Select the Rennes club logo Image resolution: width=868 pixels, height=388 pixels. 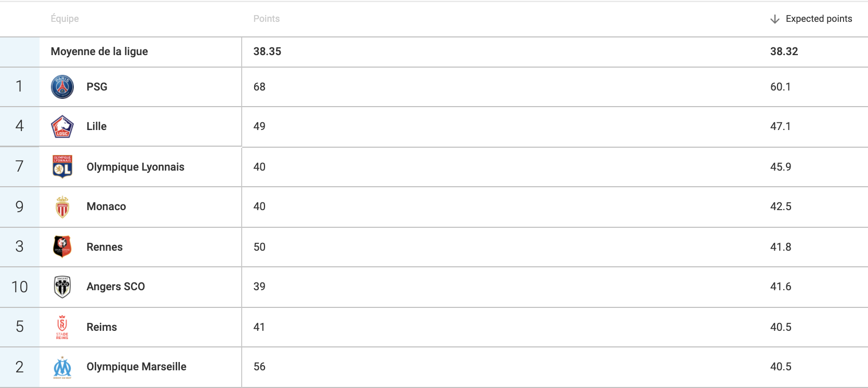(x=62, y=247)
